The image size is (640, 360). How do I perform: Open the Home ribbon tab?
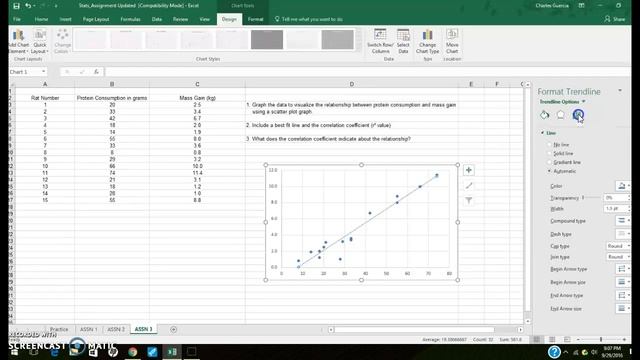point(41,19)
